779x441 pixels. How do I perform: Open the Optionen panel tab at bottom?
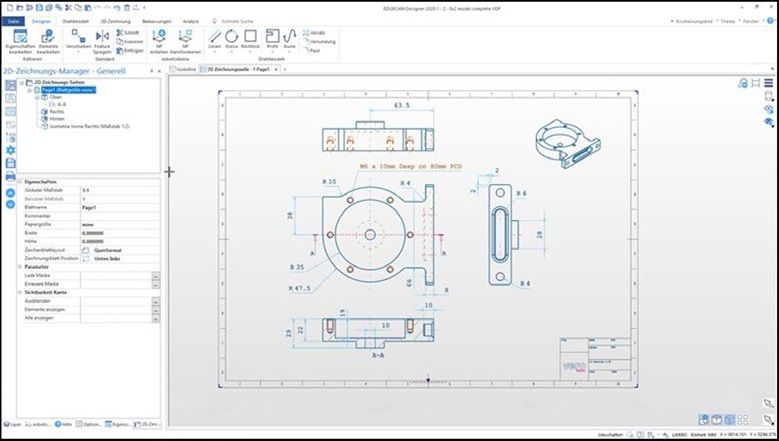[x=89, y=425]
